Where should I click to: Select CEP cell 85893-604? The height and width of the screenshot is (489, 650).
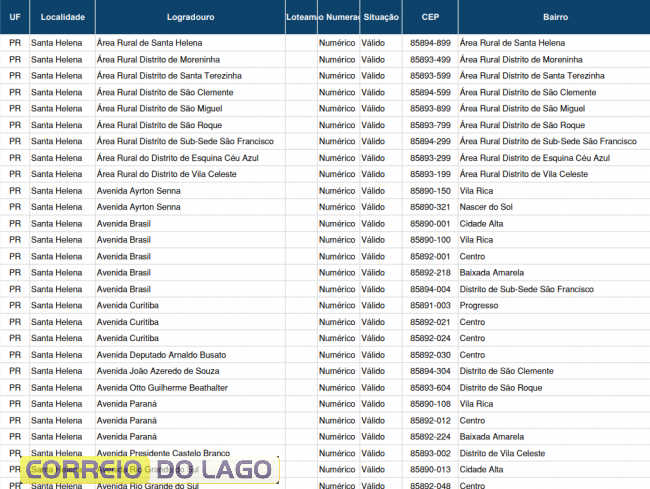430,388
